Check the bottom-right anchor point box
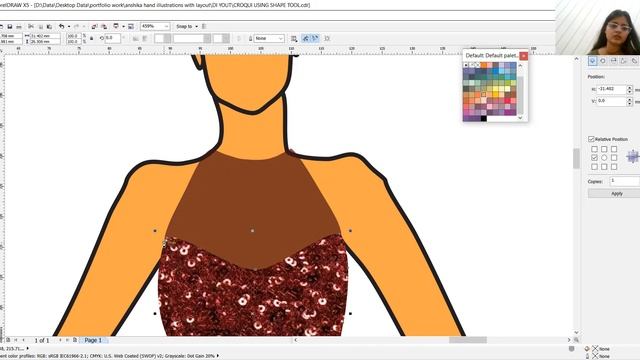The image size is (640, 360). pyautogui.click(x=614, y=167)
